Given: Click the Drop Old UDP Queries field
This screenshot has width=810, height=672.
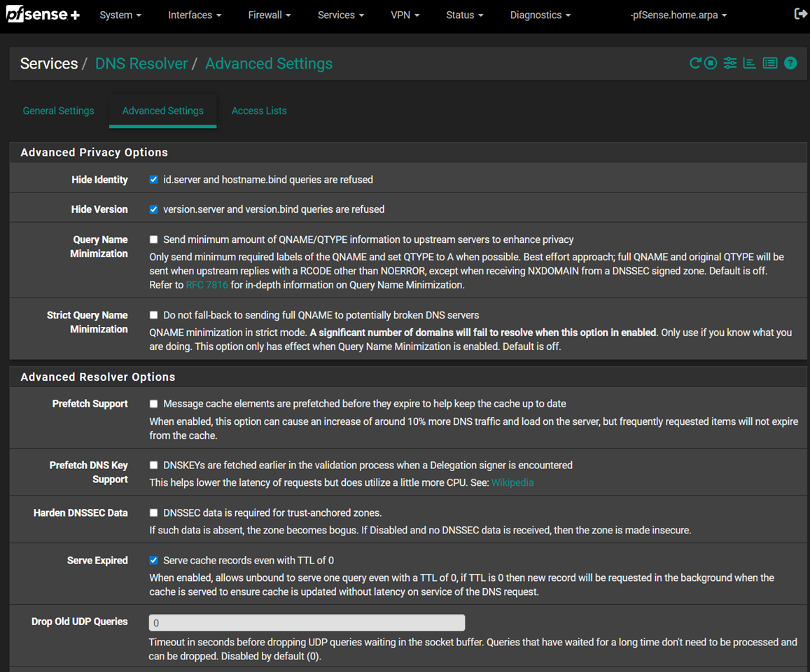Looking at the screenshot, I should (x=307, y=622).
